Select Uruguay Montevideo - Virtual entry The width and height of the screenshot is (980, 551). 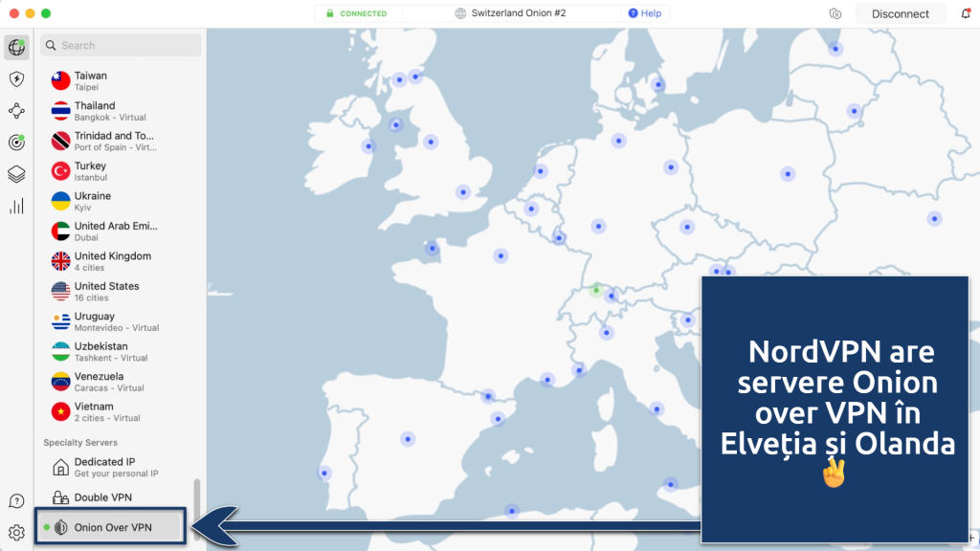[119, 321]
